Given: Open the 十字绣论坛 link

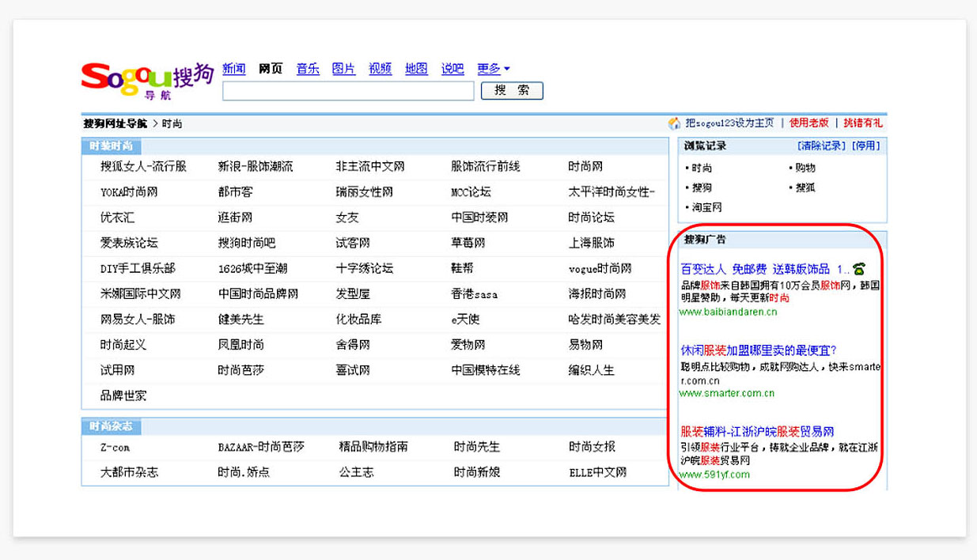Looking at the screenshot, I should 364,268.
